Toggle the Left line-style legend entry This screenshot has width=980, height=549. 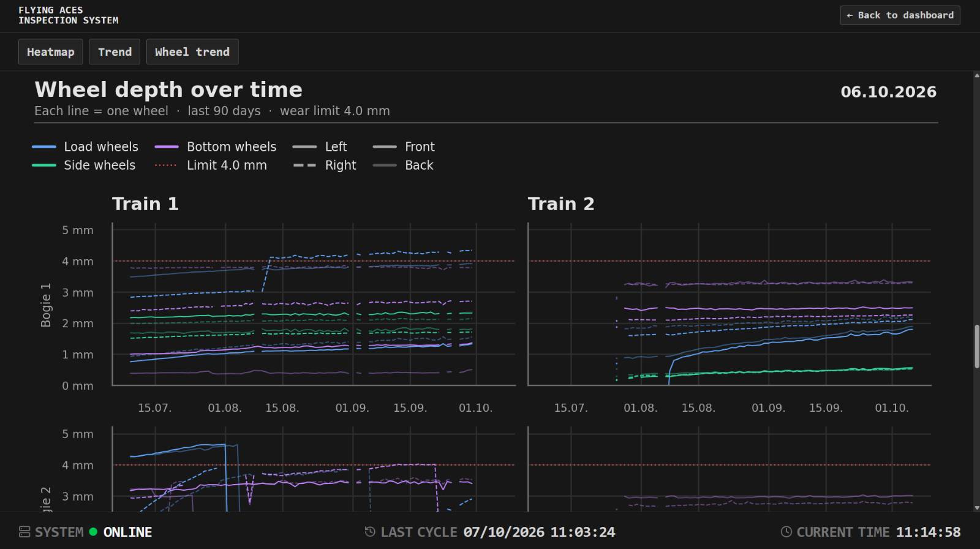pyautogui.click(x=320, y=147)
